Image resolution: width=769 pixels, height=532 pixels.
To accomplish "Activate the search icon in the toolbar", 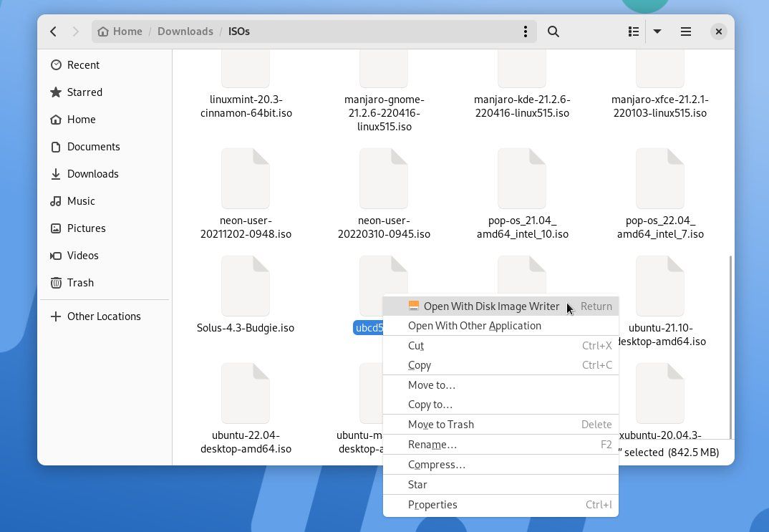I will coord(551,32).
